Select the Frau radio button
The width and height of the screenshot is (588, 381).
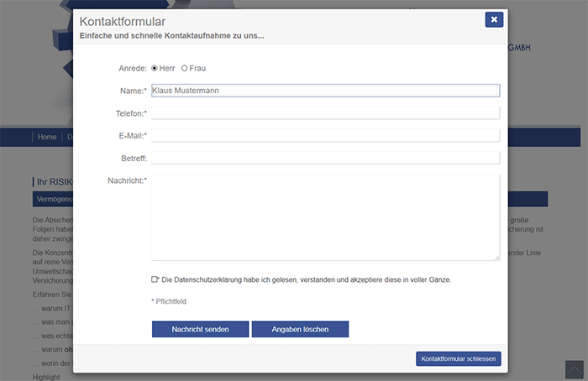click(x=184, y=68)
